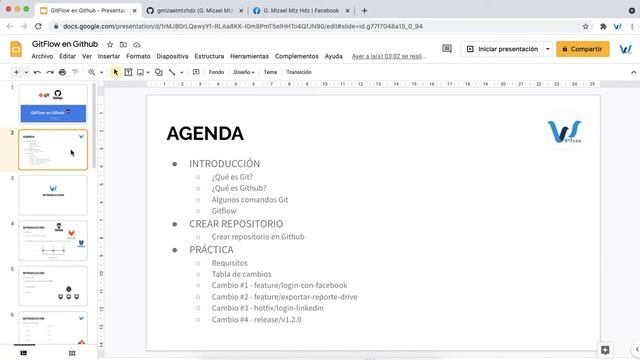
Task: Open the Archivo menu
Action: pos(42,56)
